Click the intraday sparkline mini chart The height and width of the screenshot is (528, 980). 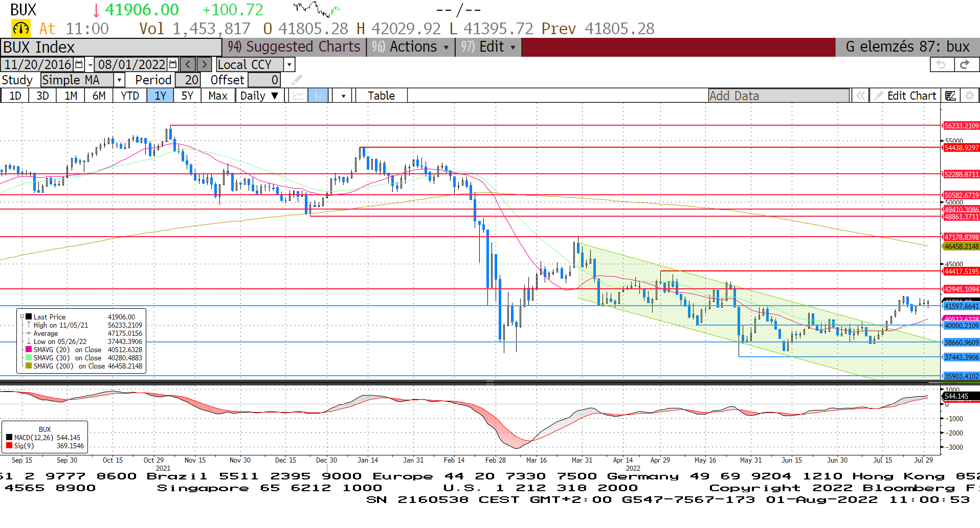pos(317,9)
